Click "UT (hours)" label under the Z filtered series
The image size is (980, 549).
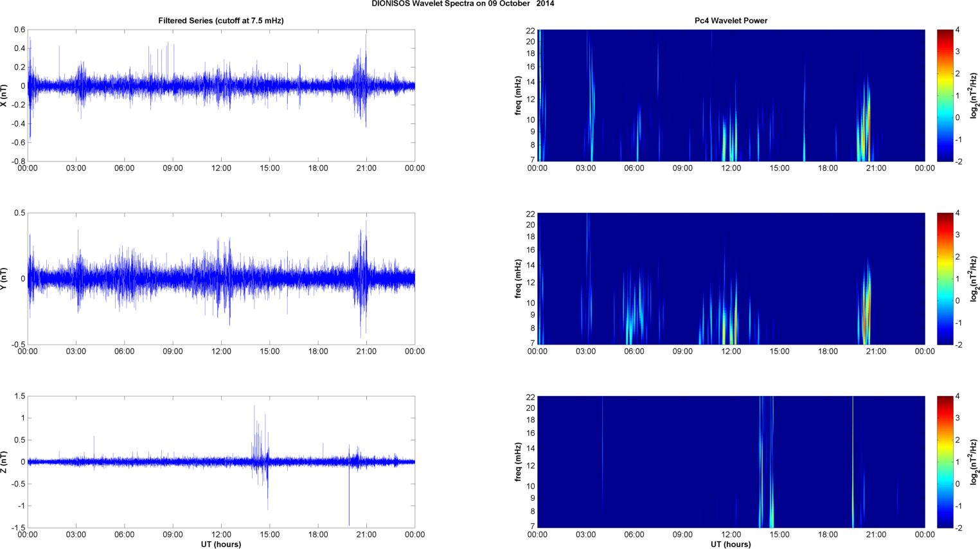tap(221, 544)
